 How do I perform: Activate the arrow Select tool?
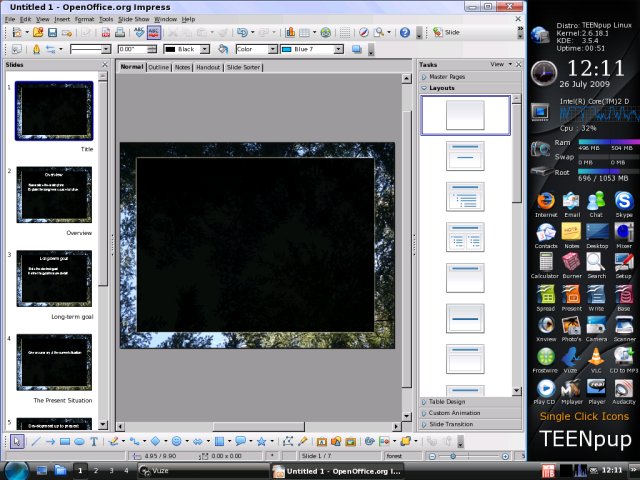[17, 441]
